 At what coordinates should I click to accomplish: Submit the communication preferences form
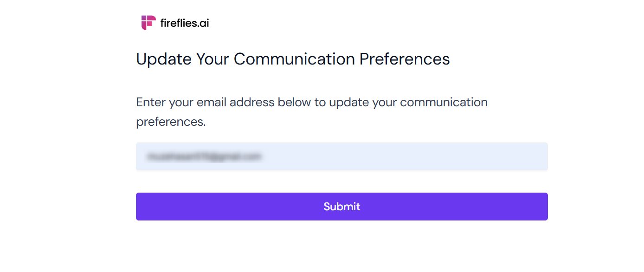click(x=342, y=207)
